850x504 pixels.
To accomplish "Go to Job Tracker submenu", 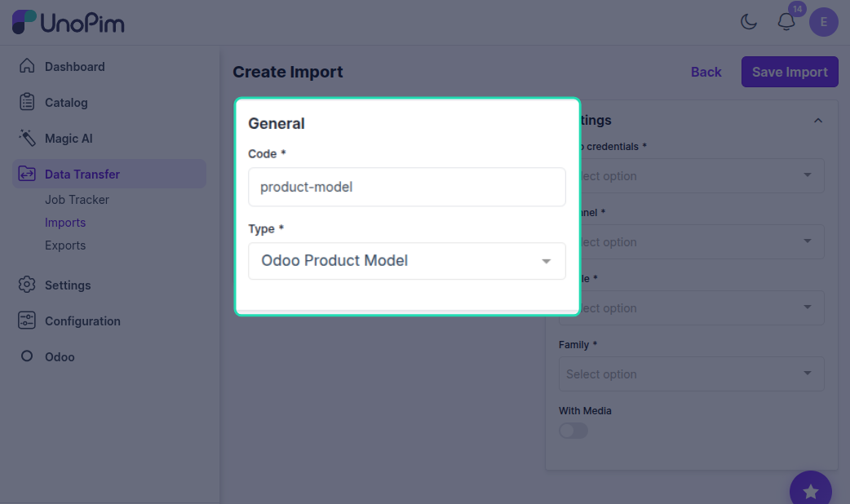I will point(77,200).
